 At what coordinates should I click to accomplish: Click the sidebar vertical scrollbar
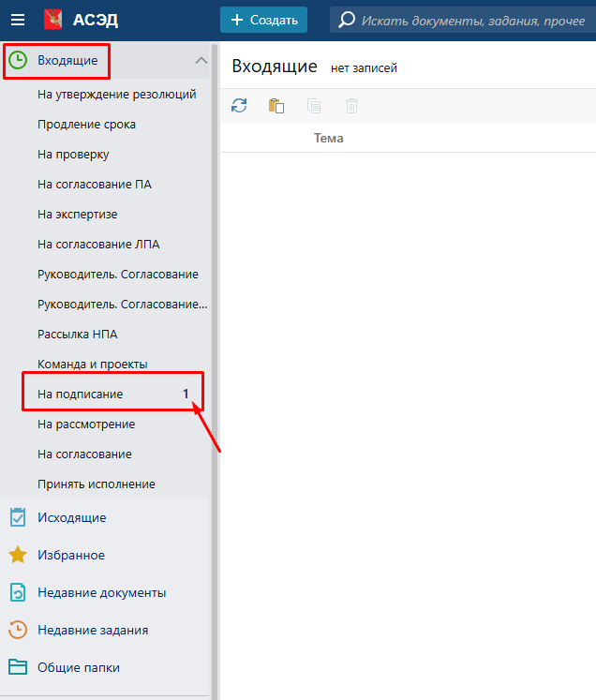pos(215,281)
